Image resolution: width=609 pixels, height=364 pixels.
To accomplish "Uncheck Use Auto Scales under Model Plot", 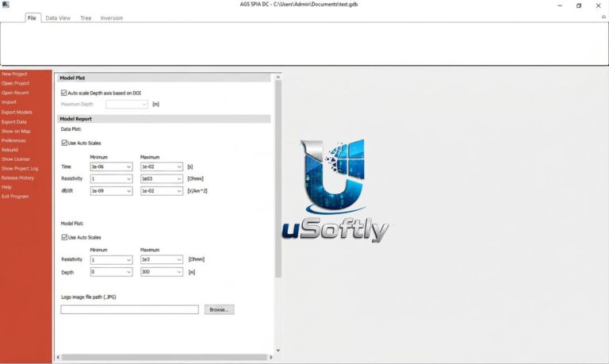I will pos(64,237).
